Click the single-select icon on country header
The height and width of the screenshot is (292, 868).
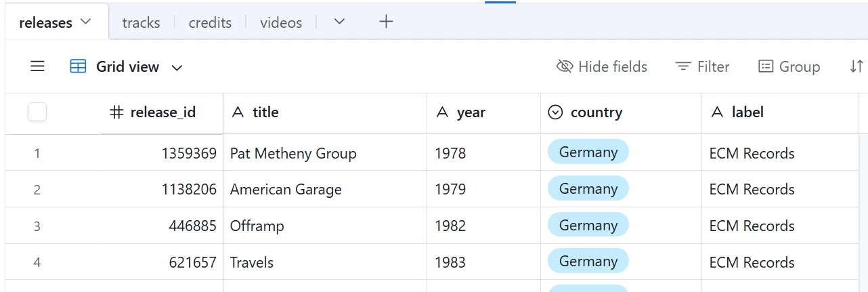point(555,112)
